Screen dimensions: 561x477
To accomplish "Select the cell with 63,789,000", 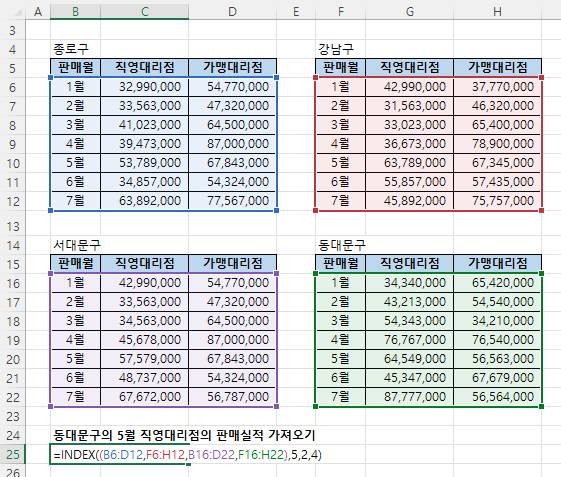I will pos(410,163).
